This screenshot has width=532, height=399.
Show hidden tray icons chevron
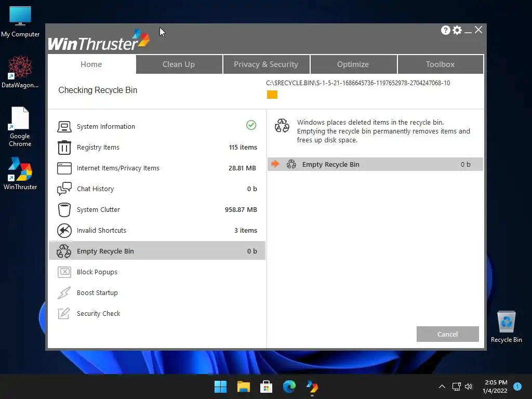442,387
